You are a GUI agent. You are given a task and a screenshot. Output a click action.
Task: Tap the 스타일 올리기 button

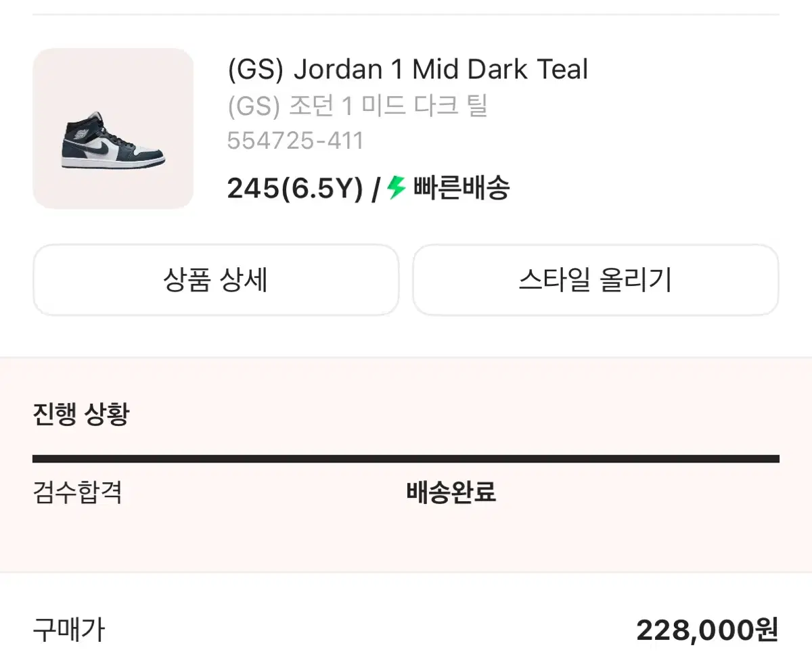coord(595,280)
